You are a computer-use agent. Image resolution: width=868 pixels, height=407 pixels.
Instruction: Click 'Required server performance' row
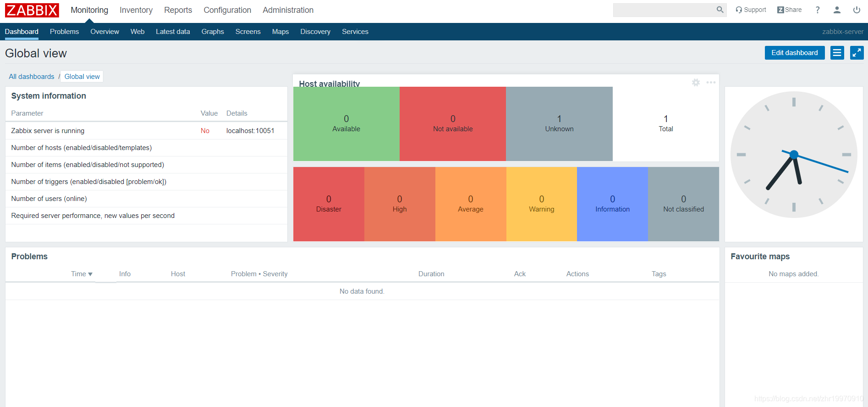click(x=146, y=216)
